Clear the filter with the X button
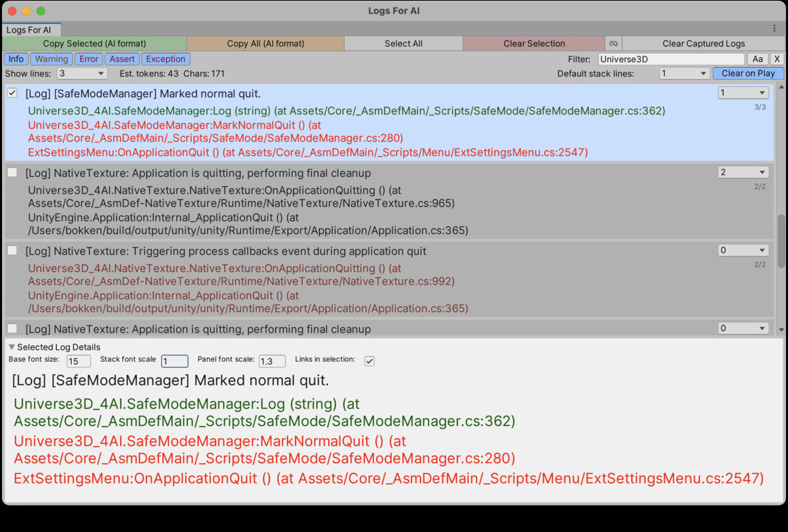This screenshot has height=532, width=788. 777,59
